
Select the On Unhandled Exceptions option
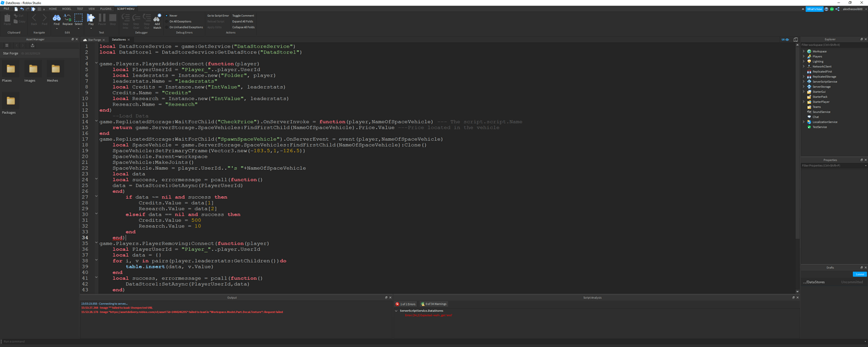186,27
